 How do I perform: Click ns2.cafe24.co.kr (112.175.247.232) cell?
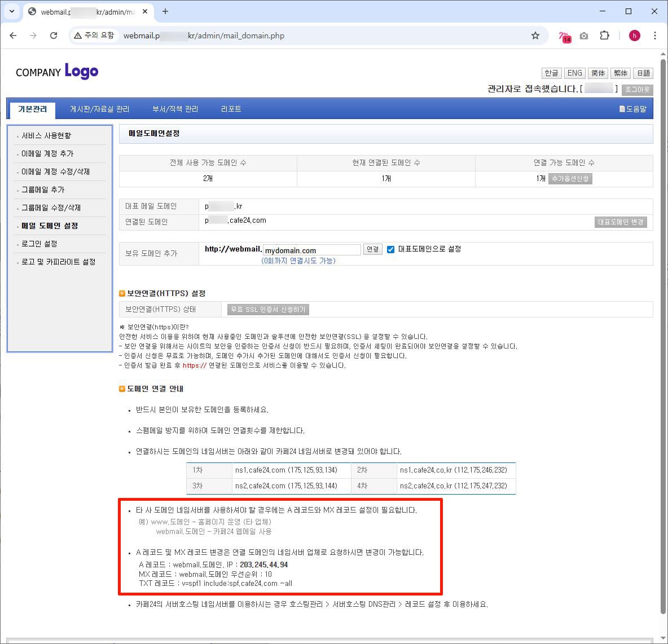coord(456,486)
